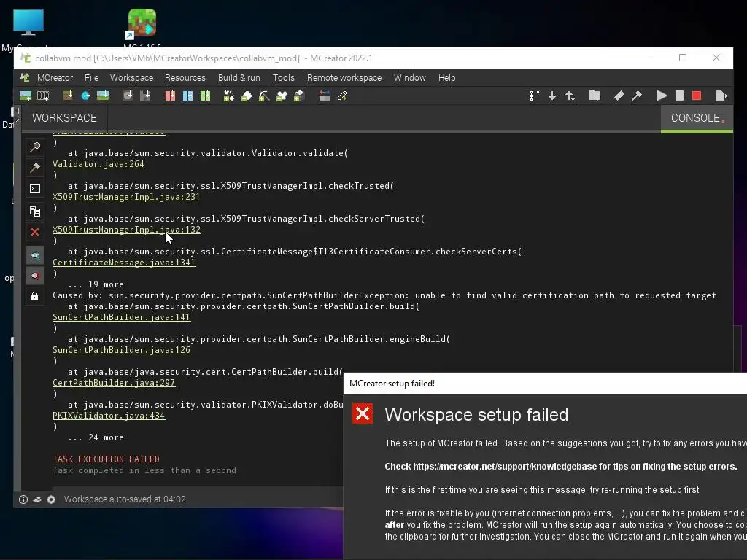Open the Tools menu

(x=284, y=77)
